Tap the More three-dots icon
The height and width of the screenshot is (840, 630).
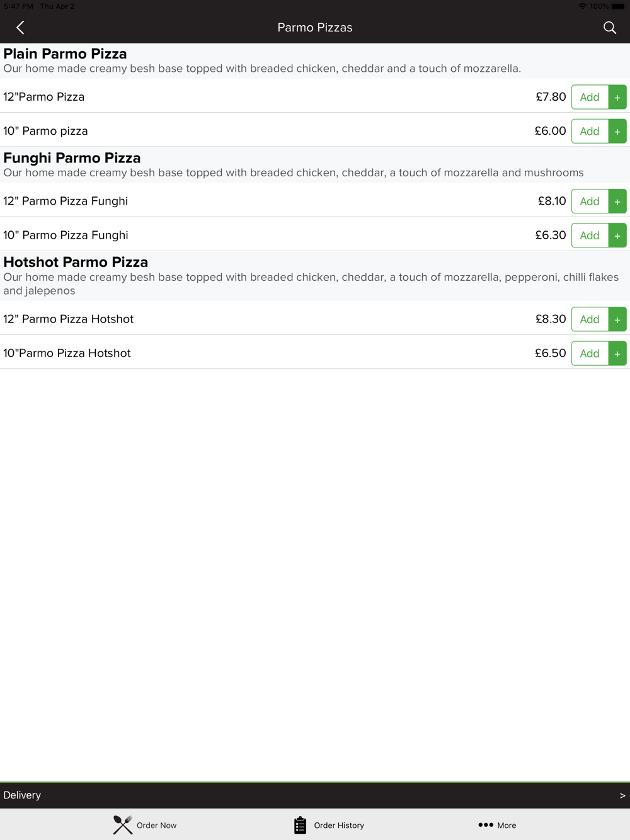[486, 825]
